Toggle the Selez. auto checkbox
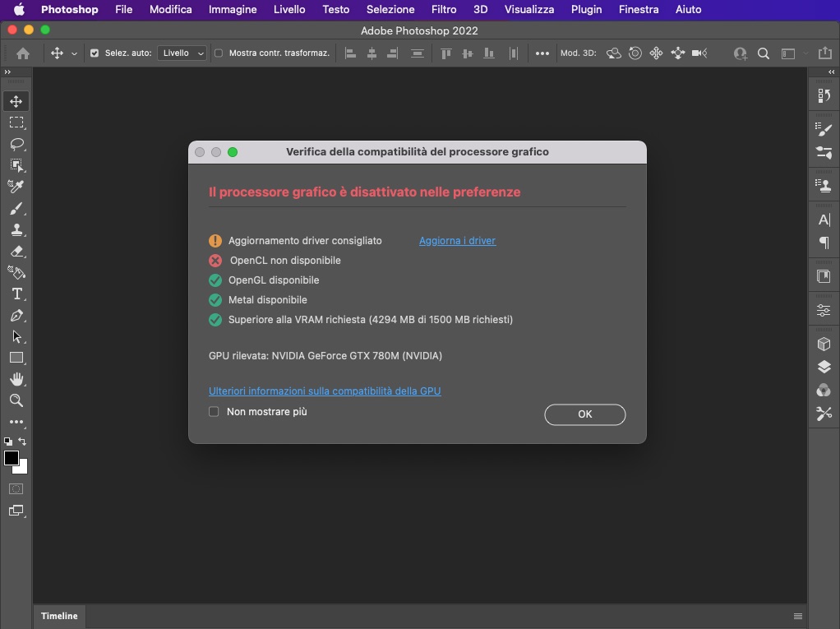 click(x=95, y=53)
